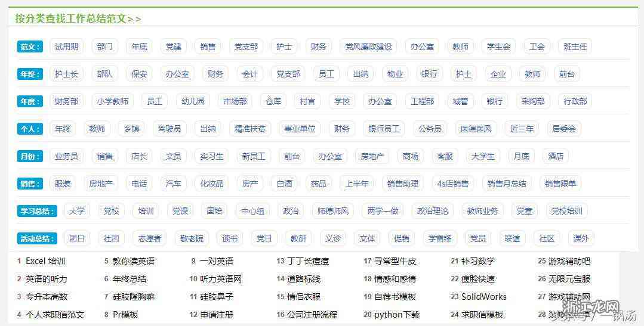Choose the 采购部 tag
The width and height of the screenshot is (644, 326).
[533, 101]
